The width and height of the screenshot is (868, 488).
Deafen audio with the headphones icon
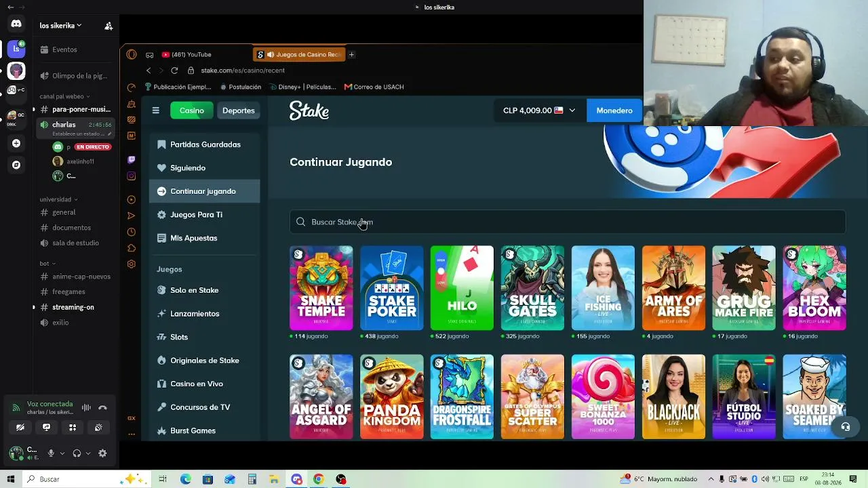77,453
